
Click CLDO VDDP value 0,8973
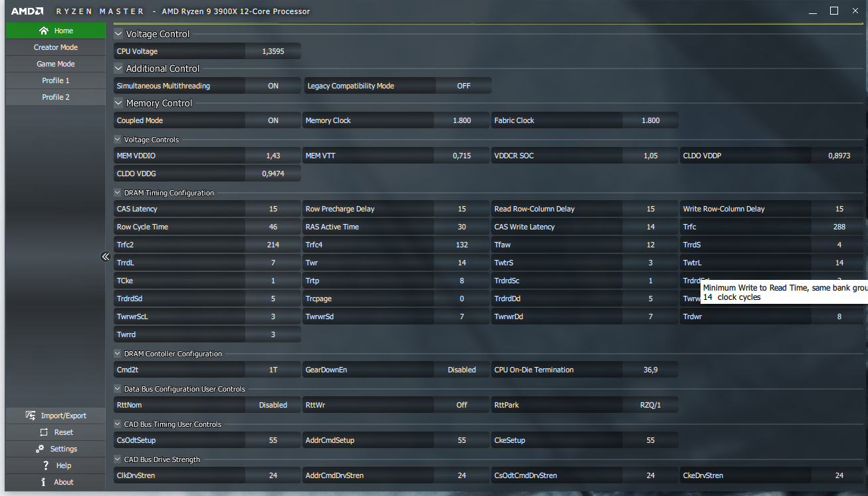[839, 156]
